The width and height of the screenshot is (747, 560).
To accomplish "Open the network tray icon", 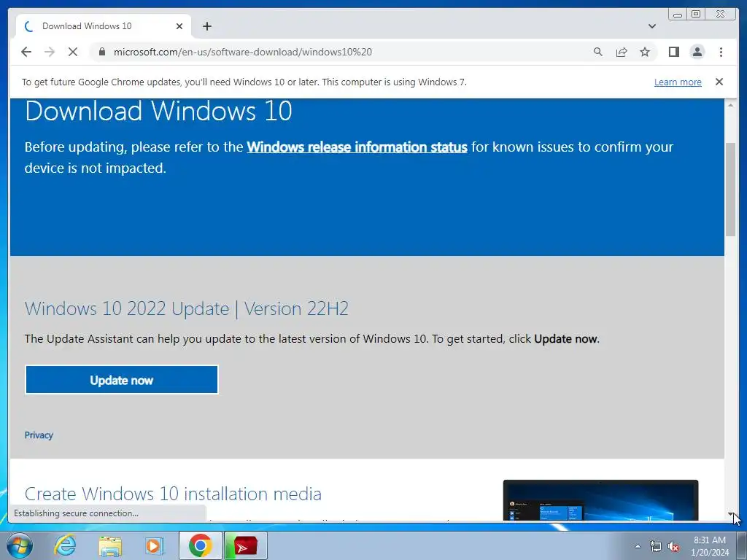I will coord(656,546).
